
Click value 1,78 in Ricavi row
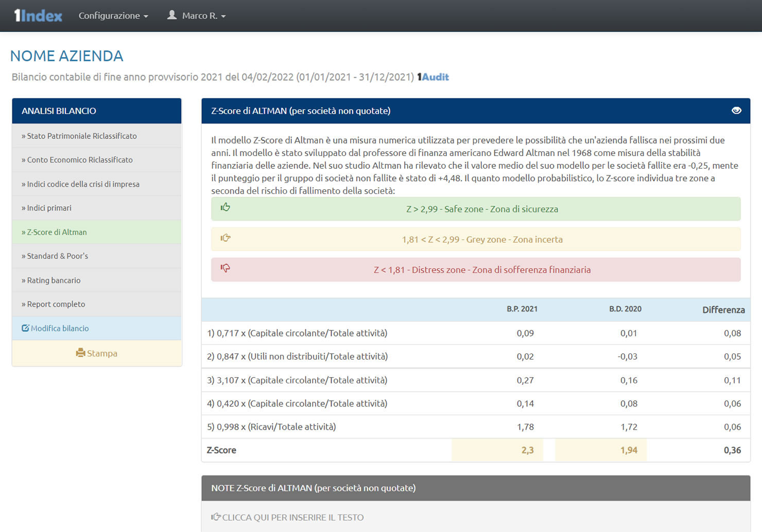[525, 427]
